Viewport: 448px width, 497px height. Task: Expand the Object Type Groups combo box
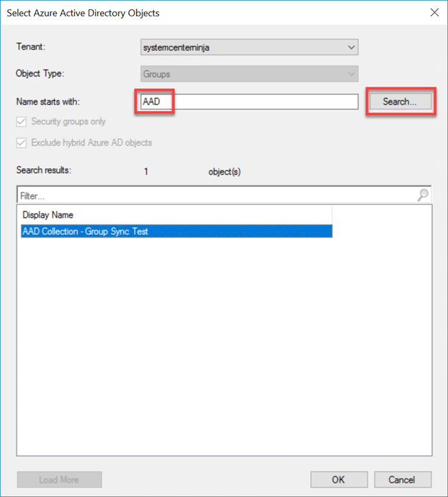click(249, 74)
